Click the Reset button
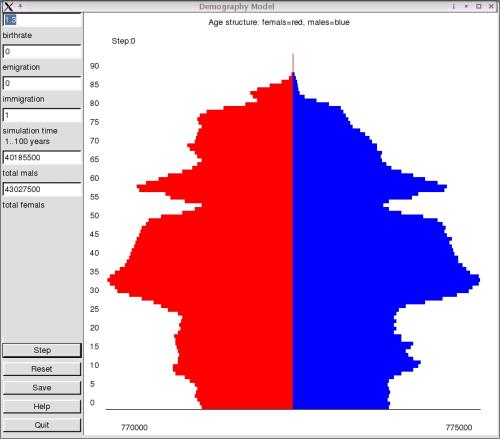 click(42, 369)
